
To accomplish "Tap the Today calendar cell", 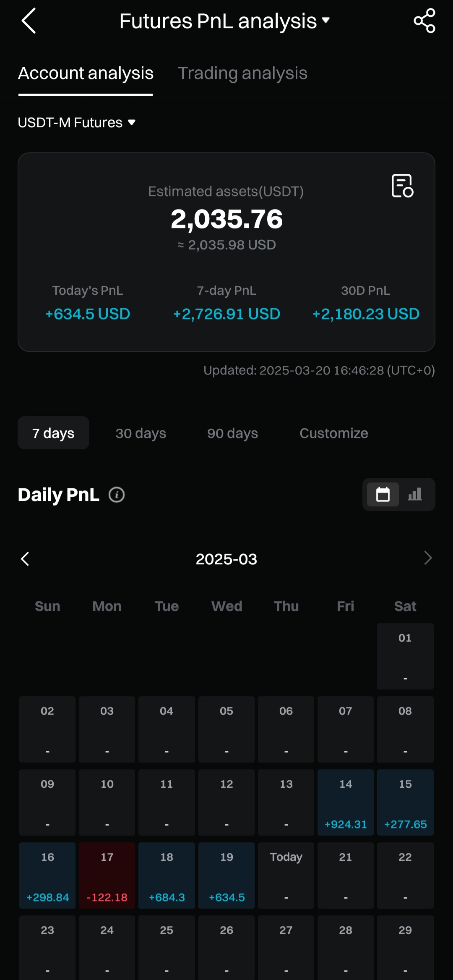I will (286, 875).
